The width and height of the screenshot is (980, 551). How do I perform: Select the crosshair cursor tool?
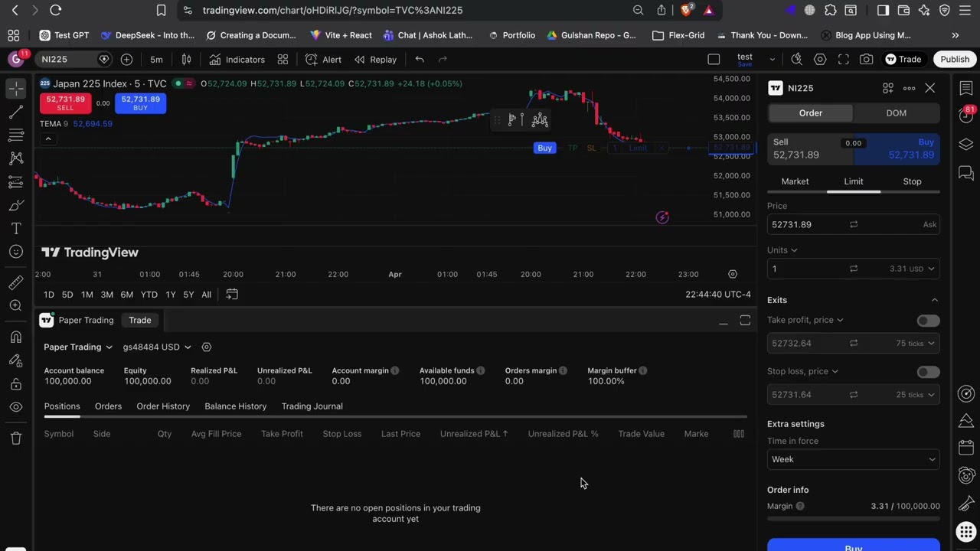coord(15,89)
